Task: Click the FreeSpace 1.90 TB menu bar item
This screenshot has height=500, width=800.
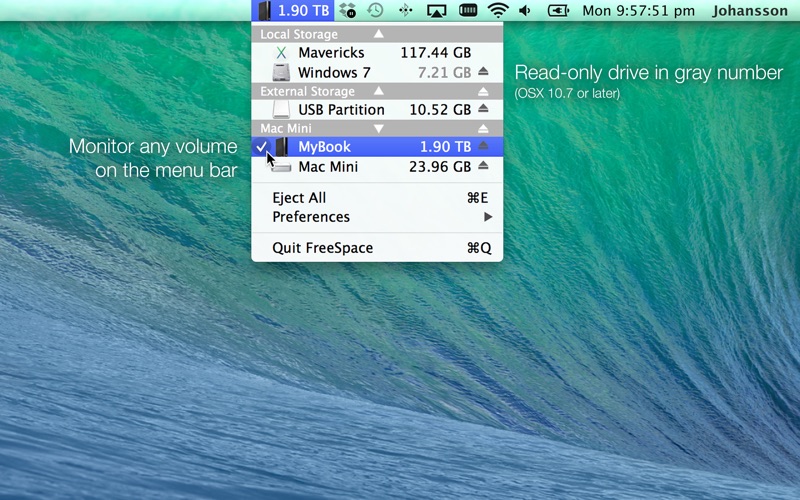Action: [293, 10]
